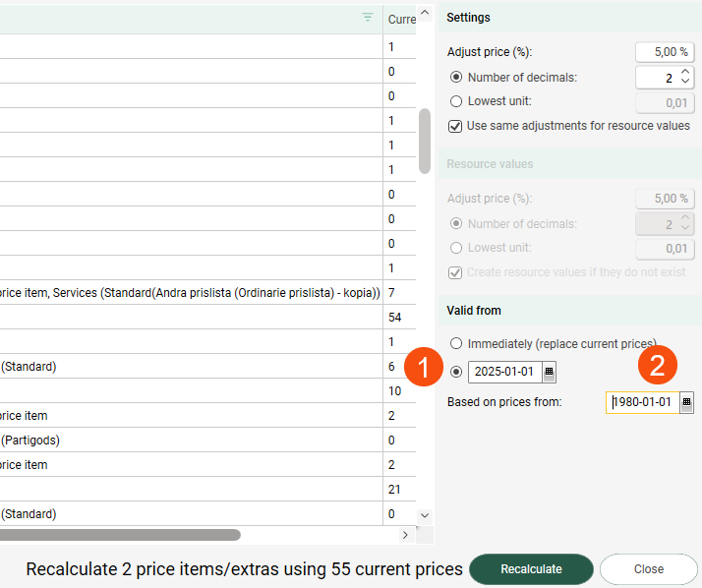Image resolution: width=702 pixels, height=588 pixels.
Task: Click the Adjust price percentage field in Settings
Action: pos(665,52)
